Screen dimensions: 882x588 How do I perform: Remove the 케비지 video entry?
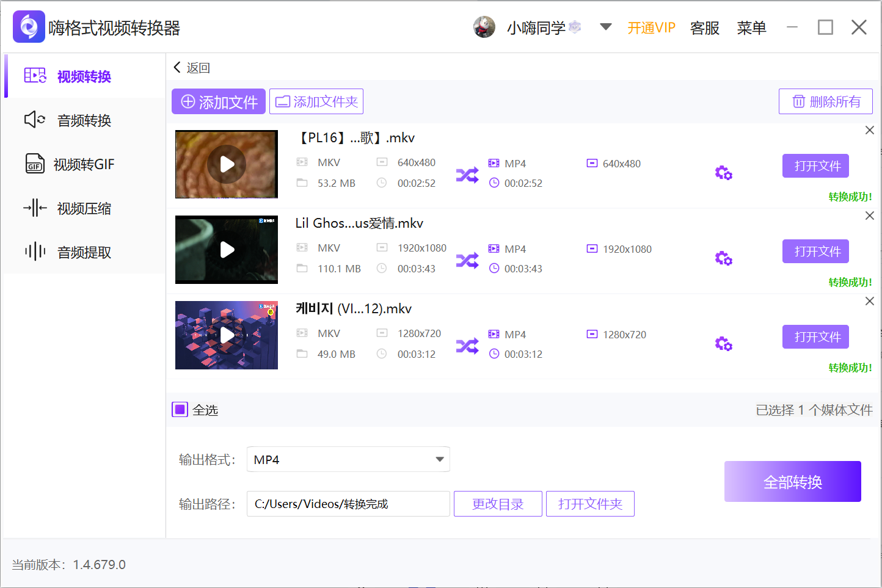click(870, 300)
